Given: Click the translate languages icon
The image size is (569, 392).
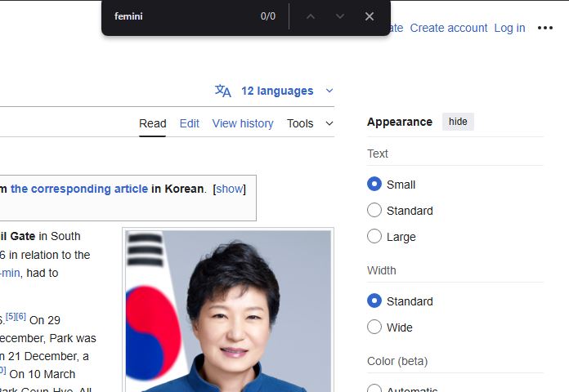Looking at the screenshot, I should (223, 91).
